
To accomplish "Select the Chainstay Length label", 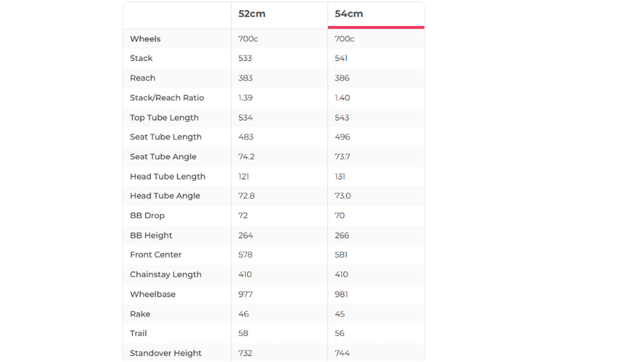I will click(166, 275).
